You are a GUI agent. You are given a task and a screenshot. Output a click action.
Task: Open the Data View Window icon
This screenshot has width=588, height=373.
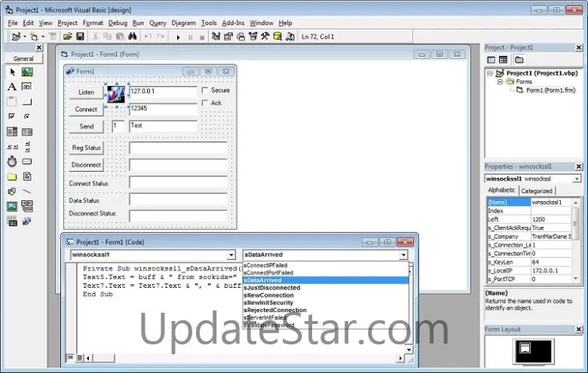point(277,36)
